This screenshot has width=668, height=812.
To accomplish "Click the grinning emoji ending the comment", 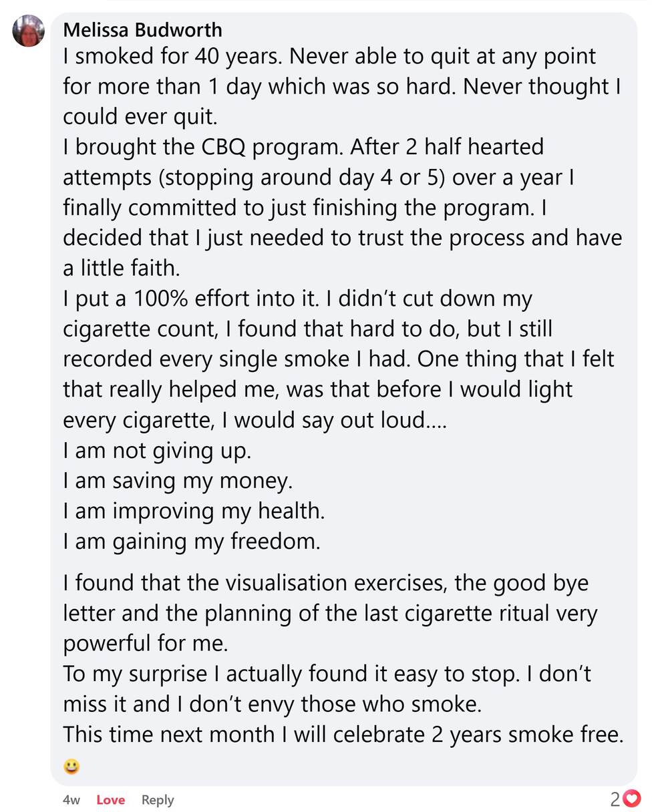I will (71, 766).
